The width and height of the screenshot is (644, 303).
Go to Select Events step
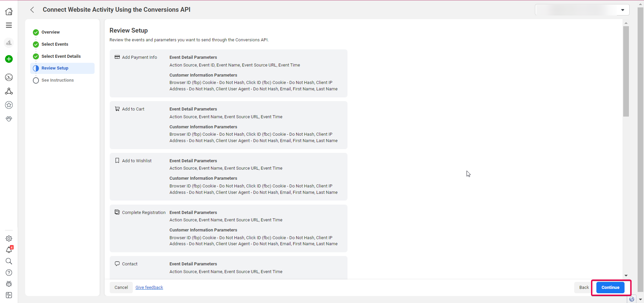point(51,44)
